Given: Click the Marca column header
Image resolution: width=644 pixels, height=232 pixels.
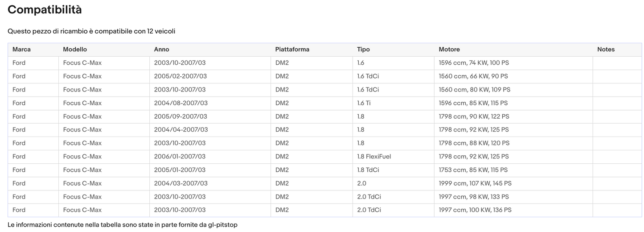Looking at the screenshot, I should 21,50.
